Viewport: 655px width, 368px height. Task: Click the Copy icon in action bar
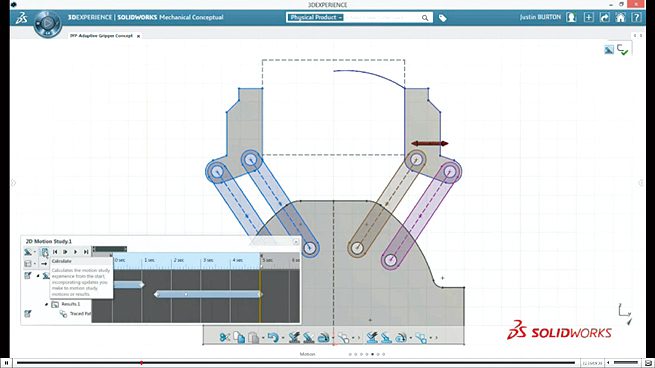pos(239,337)
